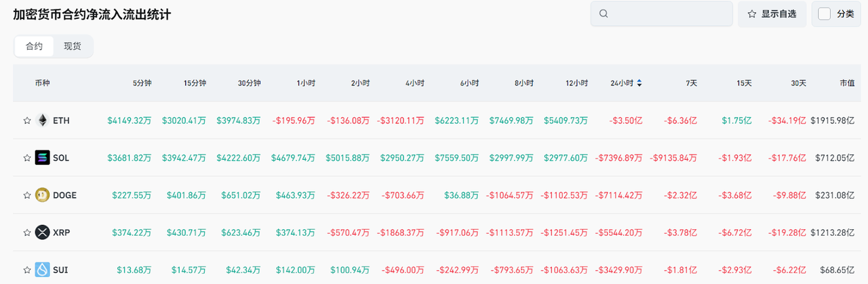868x284 pixels.
Task: Switch to the 合约 tab
Action: (35, 46)
